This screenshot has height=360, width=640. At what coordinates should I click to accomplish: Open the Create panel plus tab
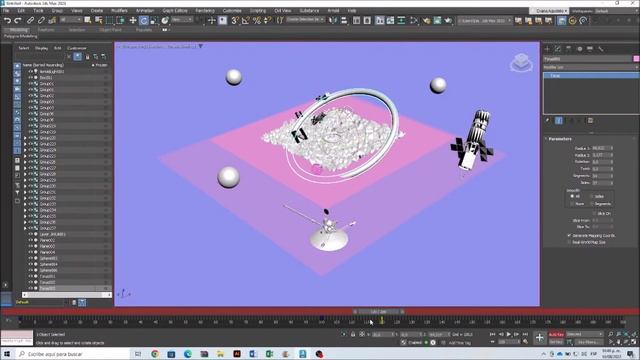[547, 49]
